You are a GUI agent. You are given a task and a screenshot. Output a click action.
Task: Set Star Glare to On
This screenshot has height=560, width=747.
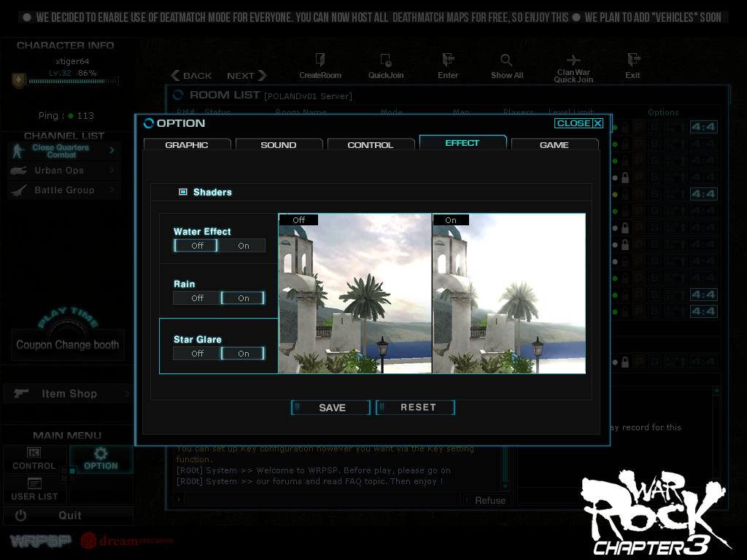243,354
